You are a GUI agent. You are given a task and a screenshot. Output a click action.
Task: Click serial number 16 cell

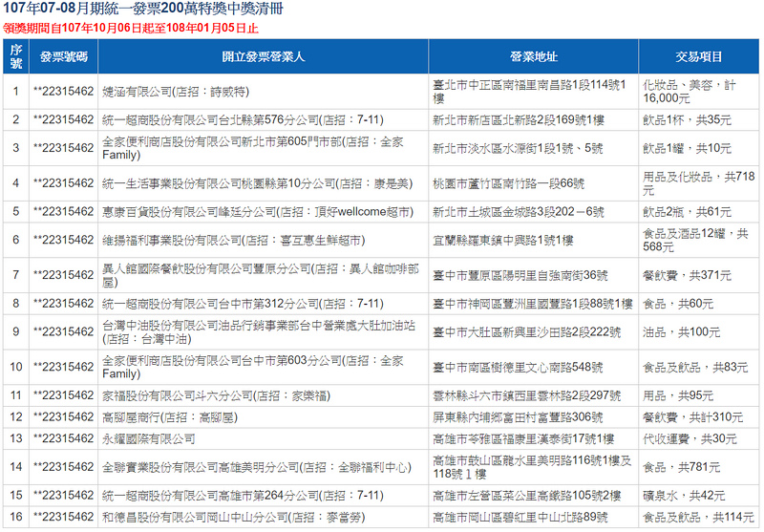tap(16, 517)
